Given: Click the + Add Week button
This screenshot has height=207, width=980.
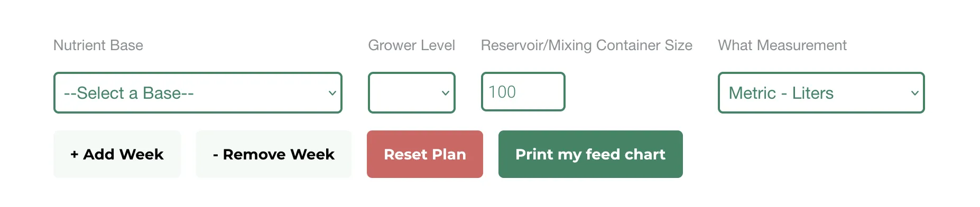Looking at the screenshot, I should click(x=117, y=154).
